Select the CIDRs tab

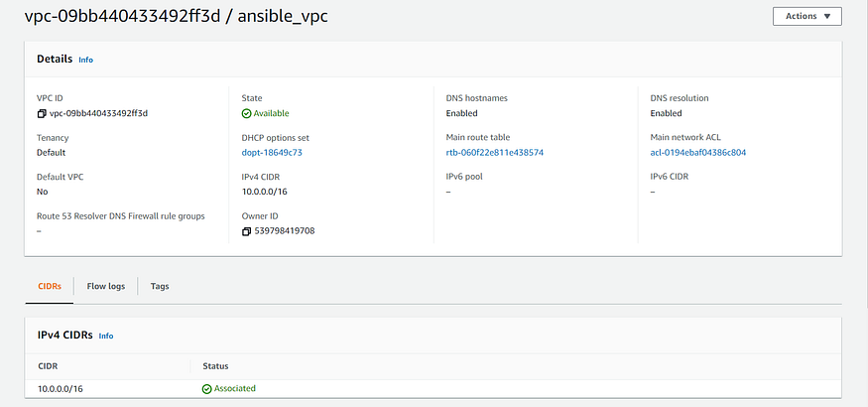click(x=50, y=286)
